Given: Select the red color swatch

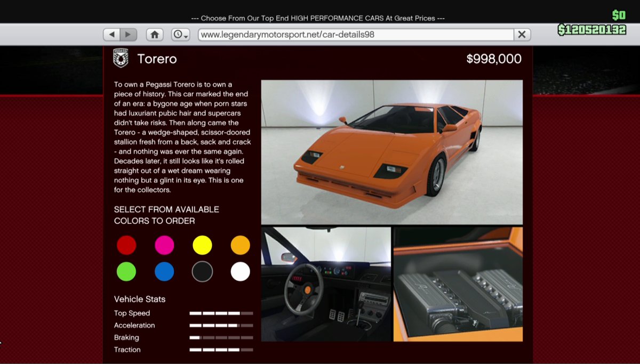Looking at the screenshot, I should (x=126, y=245).
